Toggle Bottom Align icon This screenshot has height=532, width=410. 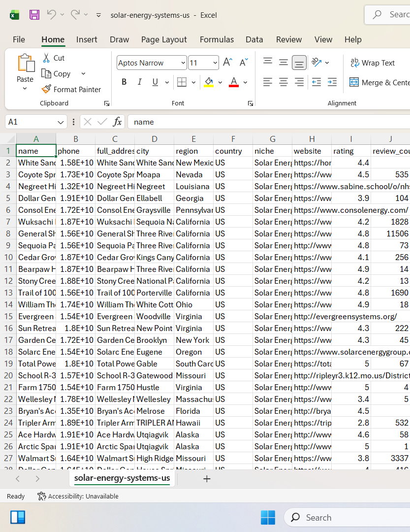299,63
